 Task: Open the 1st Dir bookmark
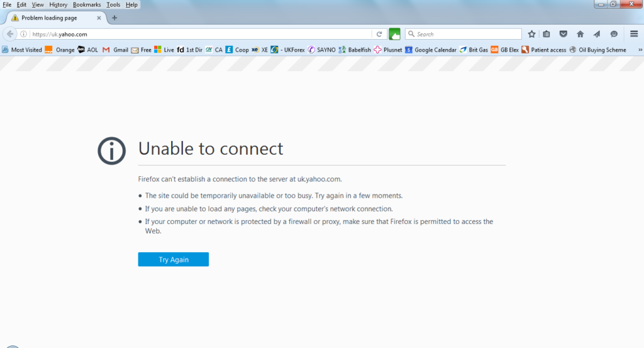pyautogui.click(x=190, y=50)
